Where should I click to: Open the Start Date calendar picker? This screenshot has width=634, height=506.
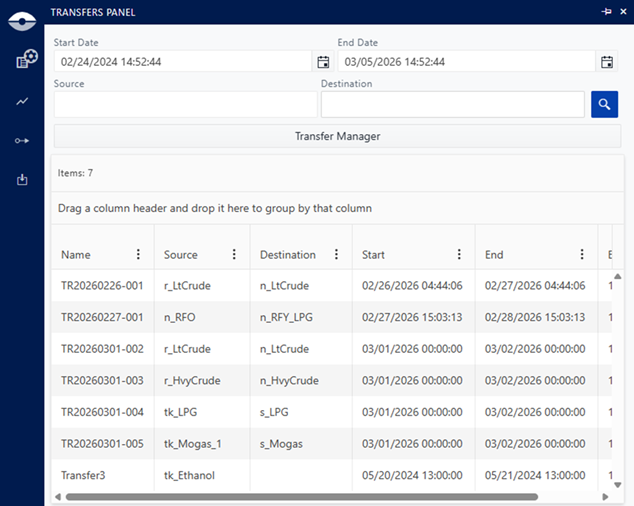pyautogui.click(x=323, y=62)
